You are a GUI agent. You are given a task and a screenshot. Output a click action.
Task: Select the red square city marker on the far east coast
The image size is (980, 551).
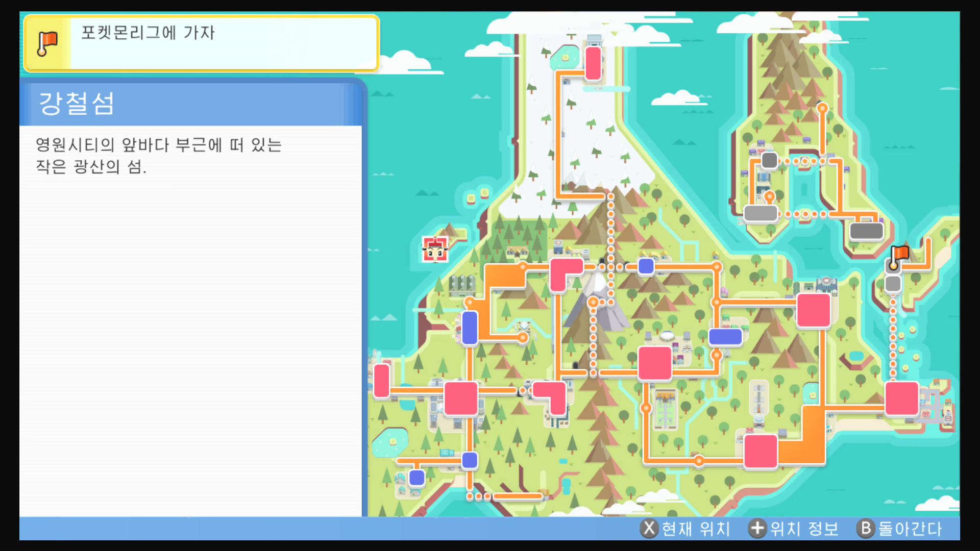(x=902, y=398)
